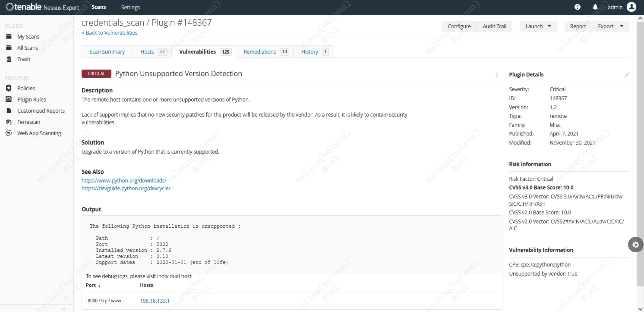The width and height of the screenshot is (644, 312).
Task: Click Back to Vulnerabilities link
Action: [x=111, y=33]
